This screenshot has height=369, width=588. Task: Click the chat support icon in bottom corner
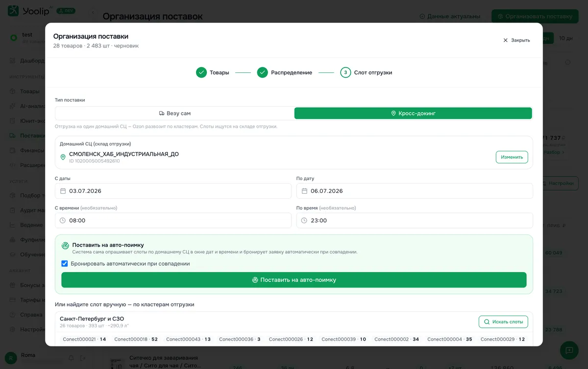(x=569, y=350)
